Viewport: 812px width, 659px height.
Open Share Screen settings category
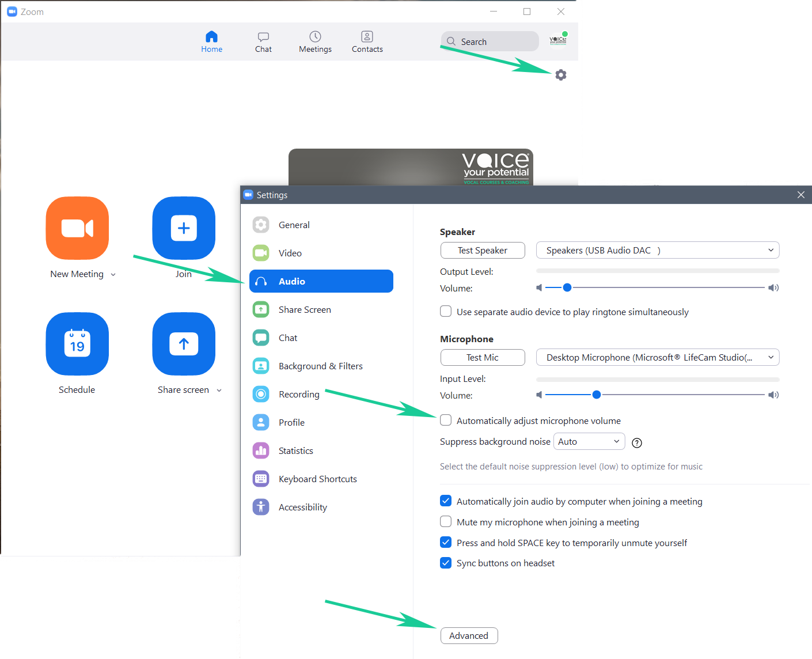coord(321,309)
